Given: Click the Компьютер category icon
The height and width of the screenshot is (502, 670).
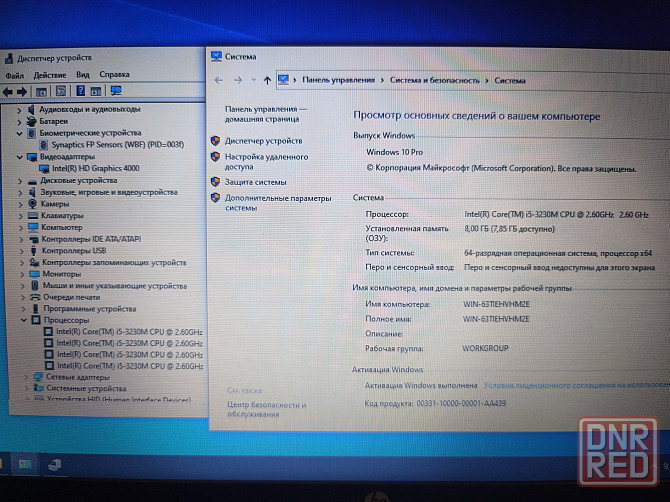Looking at the screenshot, I should (33, 227).
